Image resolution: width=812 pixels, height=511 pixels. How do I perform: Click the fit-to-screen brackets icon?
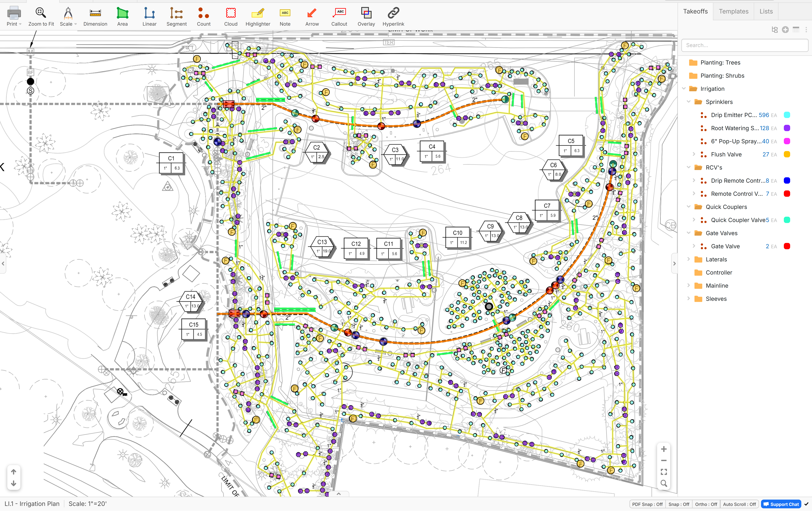coord(664,472)
